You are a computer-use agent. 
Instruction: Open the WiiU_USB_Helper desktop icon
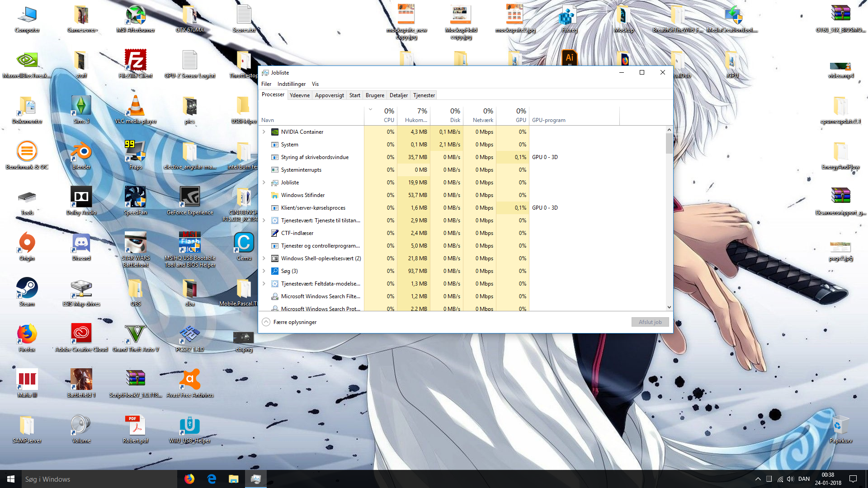pos(190,429)
